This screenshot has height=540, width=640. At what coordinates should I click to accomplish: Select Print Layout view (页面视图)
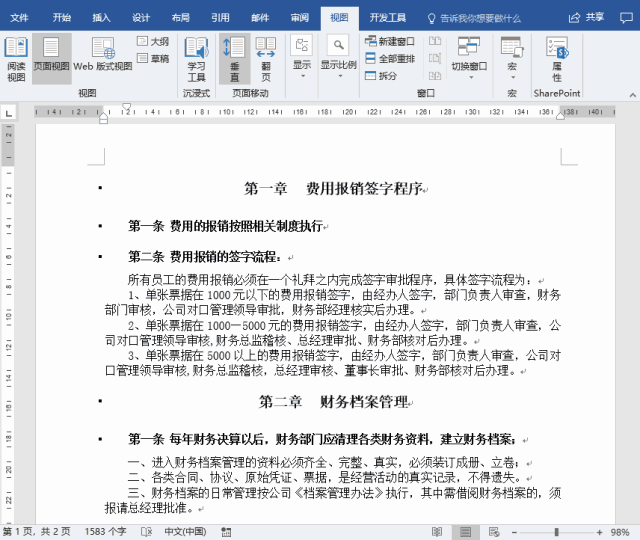click(x=51, y=59)
